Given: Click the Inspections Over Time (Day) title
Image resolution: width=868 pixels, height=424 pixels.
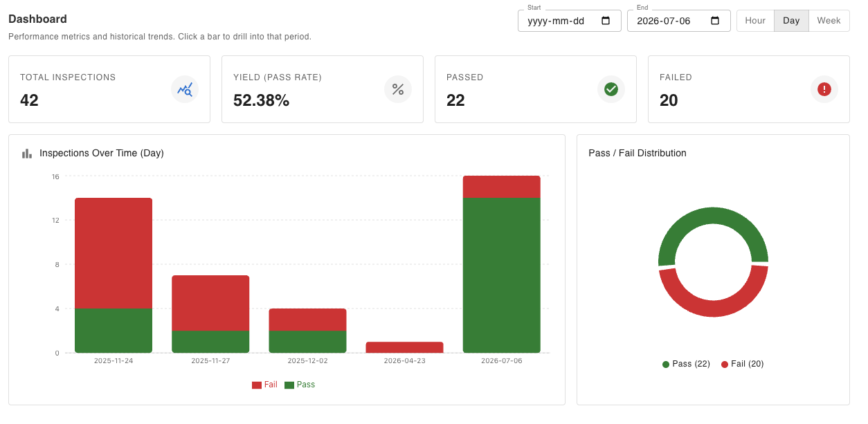Looking at the screenshot, I should (102, 153).
